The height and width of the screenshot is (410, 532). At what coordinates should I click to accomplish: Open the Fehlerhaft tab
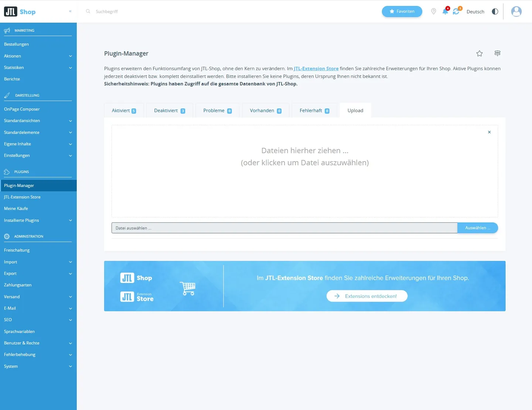pyautogui.click(x=314, y=110)
